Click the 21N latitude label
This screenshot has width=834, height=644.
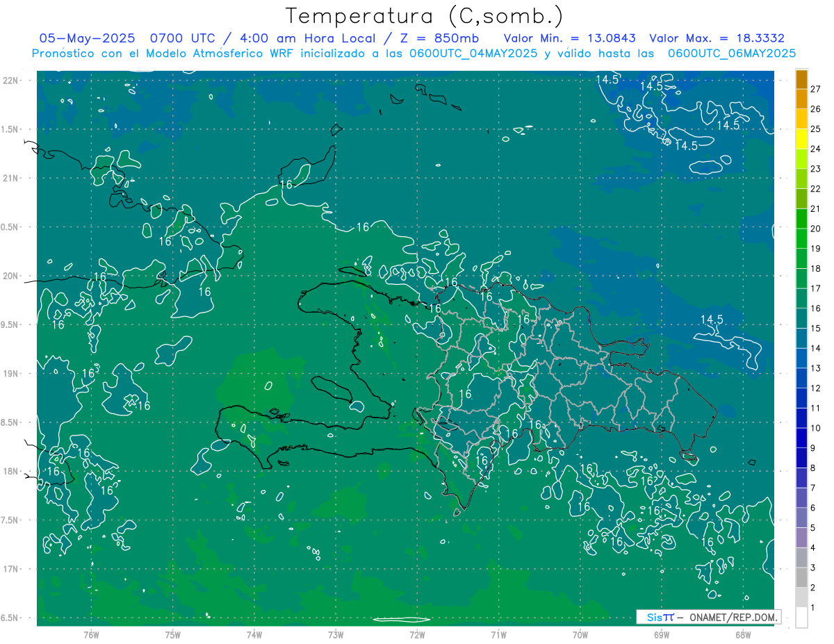[x=12, y=178]
